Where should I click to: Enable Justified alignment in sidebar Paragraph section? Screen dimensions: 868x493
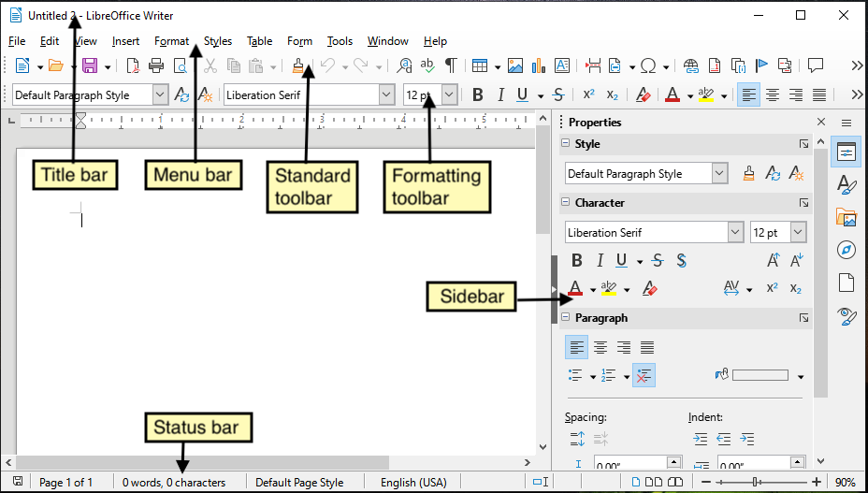[647, 347]
